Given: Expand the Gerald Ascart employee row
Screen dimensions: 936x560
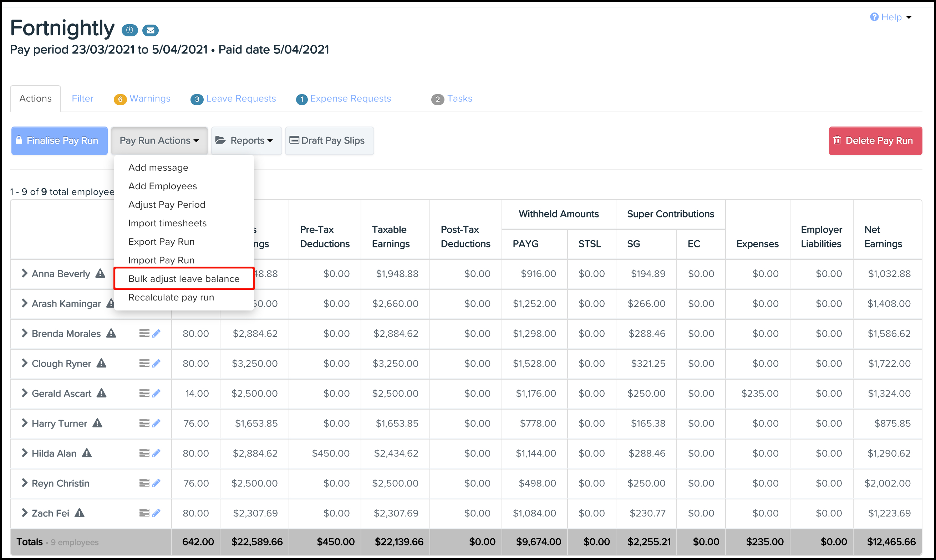Looking at the screenshot, I should (x=25, y=393).
